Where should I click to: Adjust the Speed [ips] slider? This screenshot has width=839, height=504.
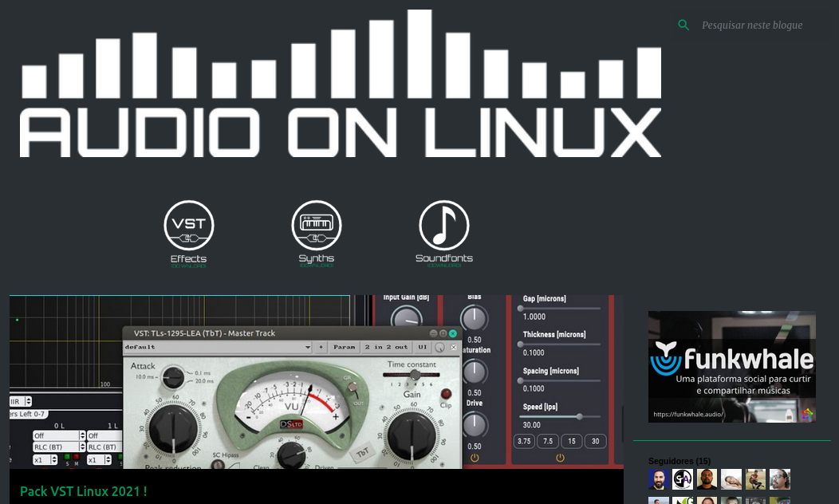560,416
